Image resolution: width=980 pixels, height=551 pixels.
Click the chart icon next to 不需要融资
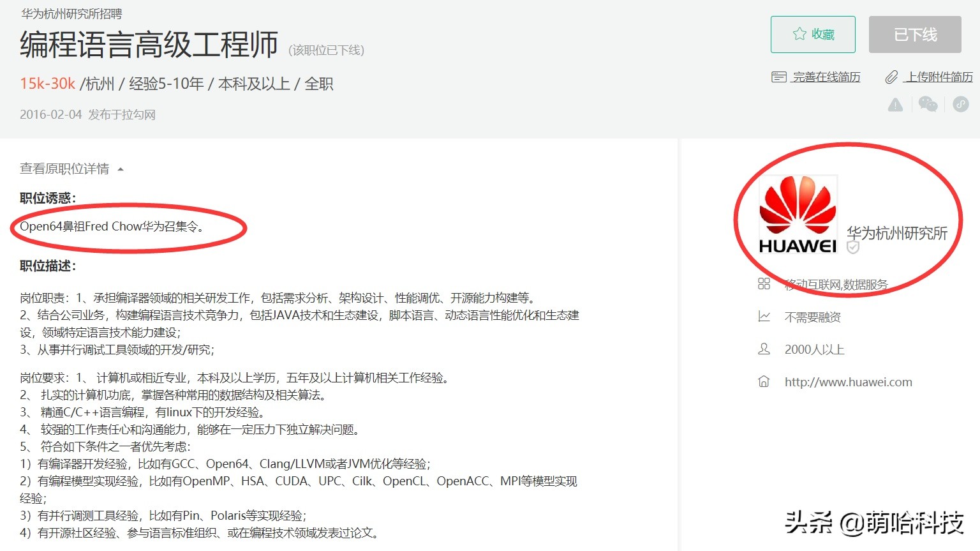tap(764, 317)
